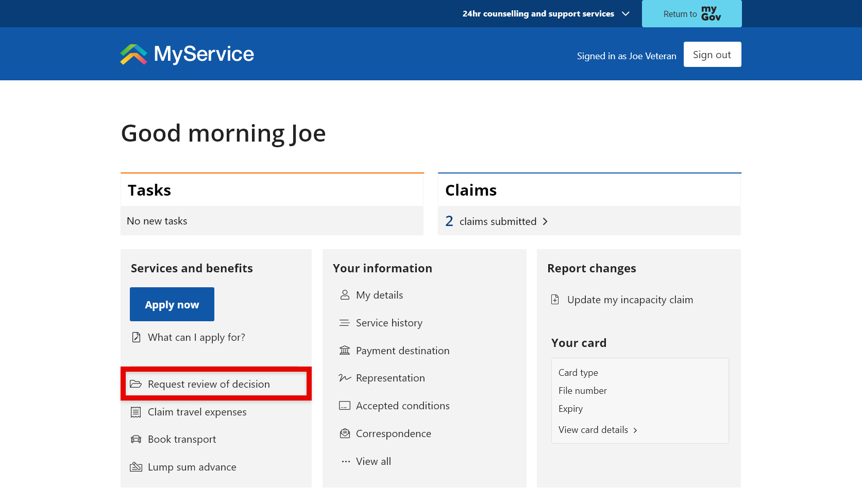Open claims submitted via the chevron

coord(545,221)
